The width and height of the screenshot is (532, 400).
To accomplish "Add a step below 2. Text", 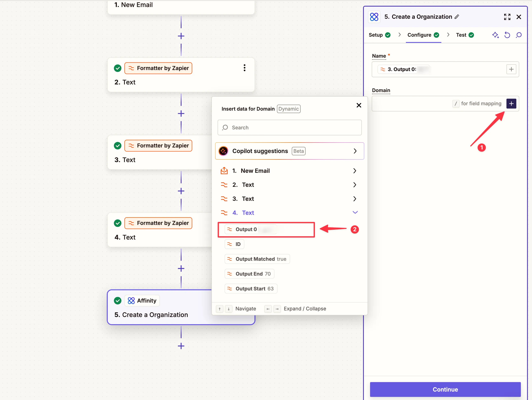I will (x=181, y=114).
